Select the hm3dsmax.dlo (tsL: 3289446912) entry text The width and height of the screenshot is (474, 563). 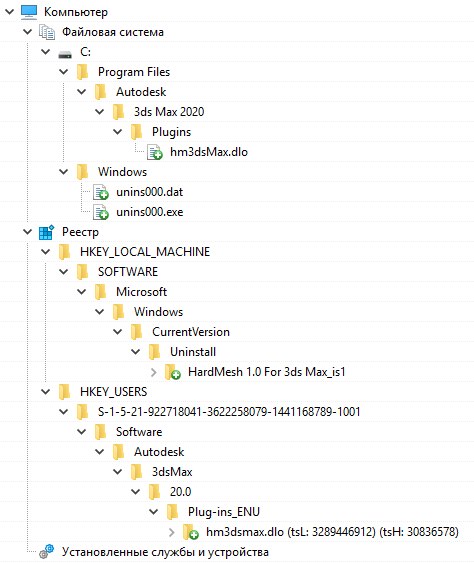pos(332,532)
